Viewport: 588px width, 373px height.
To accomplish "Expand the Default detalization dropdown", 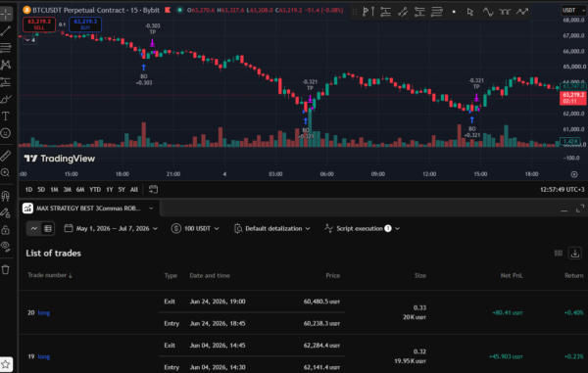I will pyautogui.click(x=272, y=228).
